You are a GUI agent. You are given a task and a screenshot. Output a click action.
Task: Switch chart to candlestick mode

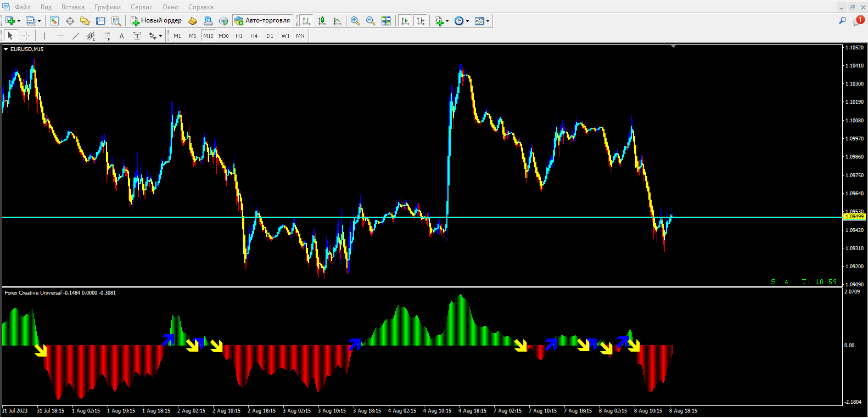tap(322, 21)
